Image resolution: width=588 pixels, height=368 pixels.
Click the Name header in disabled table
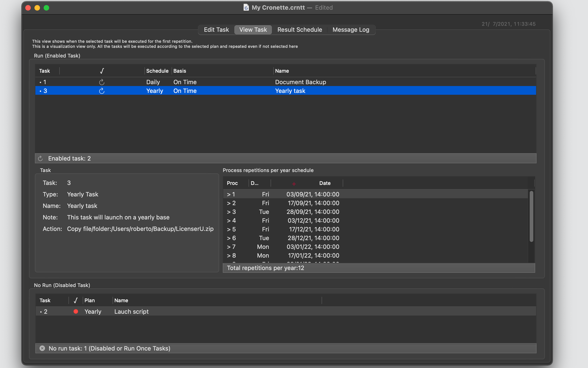[217, 300]
